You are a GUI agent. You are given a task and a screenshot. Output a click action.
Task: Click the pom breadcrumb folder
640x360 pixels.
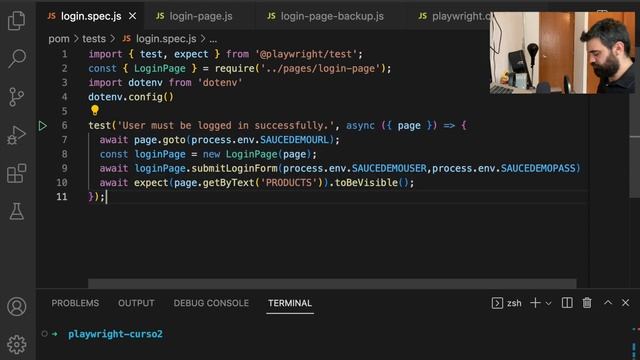tap(59, 39)
